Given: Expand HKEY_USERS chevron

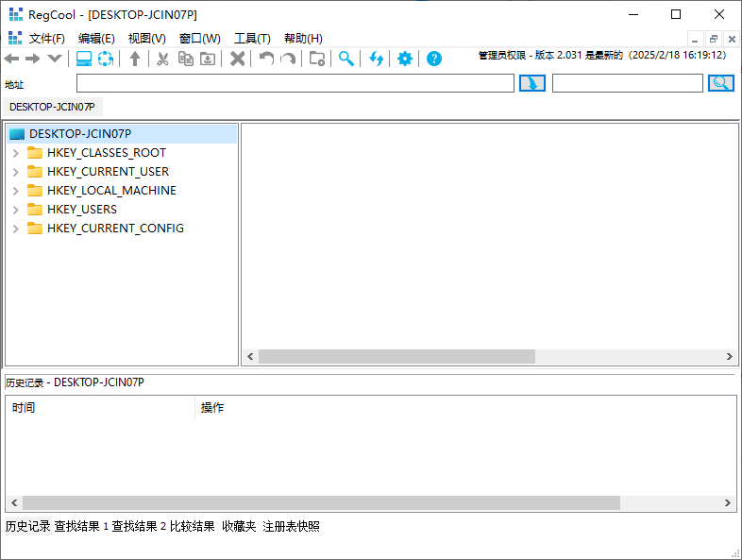Looking at the screenshot, I should point(16,210).
